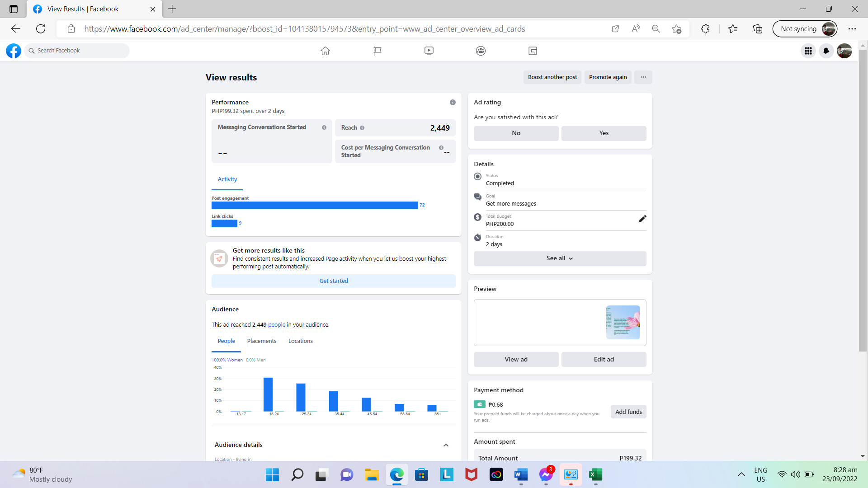Switch to the Placements tab
The height and width of the screenshot is (488, 868).
[x=262, y=341]
